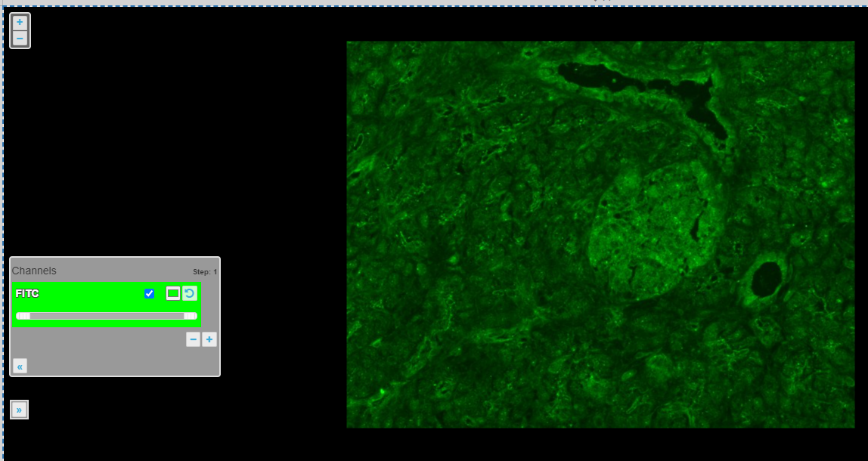Click the minus button under the FITC channel

click(x=194, y=340)
